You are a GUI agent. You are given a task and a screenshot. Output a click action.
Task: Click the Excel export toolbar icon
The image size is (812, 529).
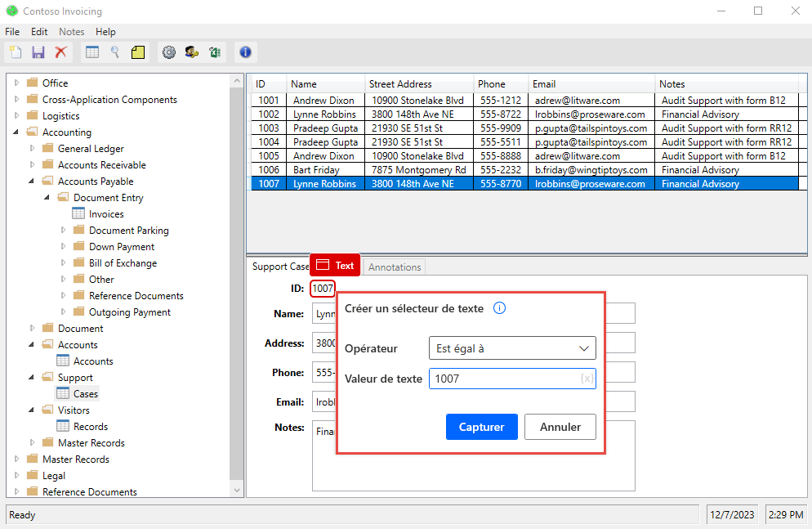(x=215, y=52)
